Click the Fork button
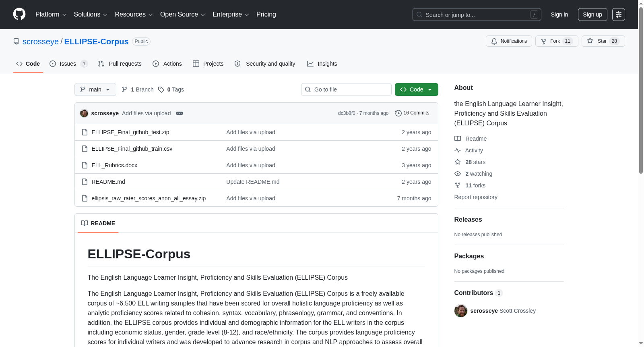This screenshot has height=347, width=644. pyautogui.click(x=557, y=41)
